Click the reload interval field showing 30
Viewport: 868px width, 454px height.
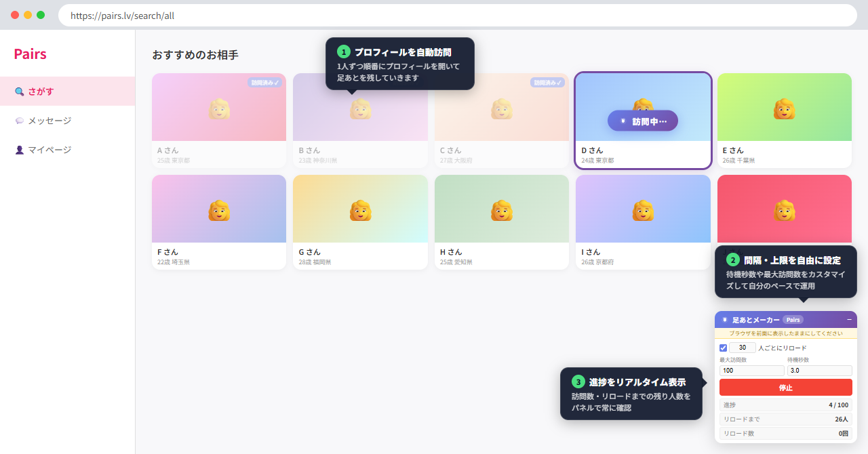point(742,348)
